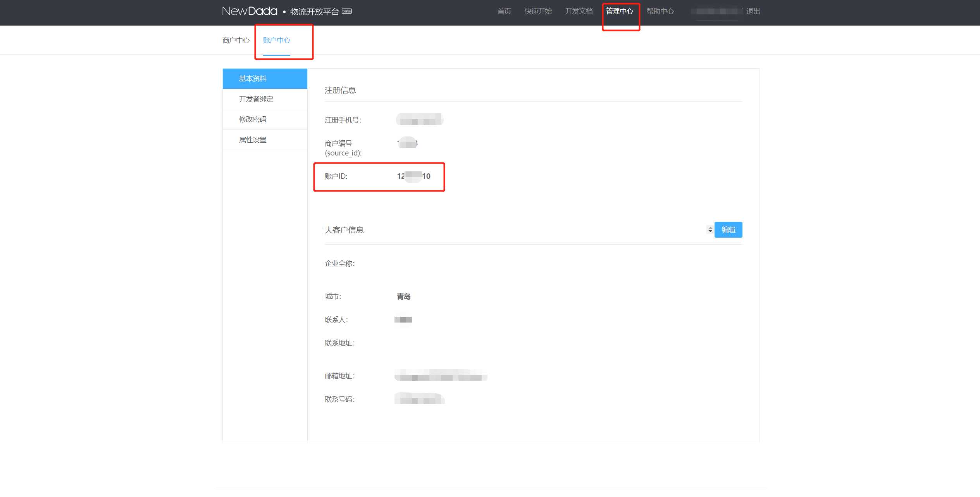Viewport: 980px width, 497px height.
Task: Open 属性设置 in the sidebar
Action: pyautogui.click(x=265, y=140)
